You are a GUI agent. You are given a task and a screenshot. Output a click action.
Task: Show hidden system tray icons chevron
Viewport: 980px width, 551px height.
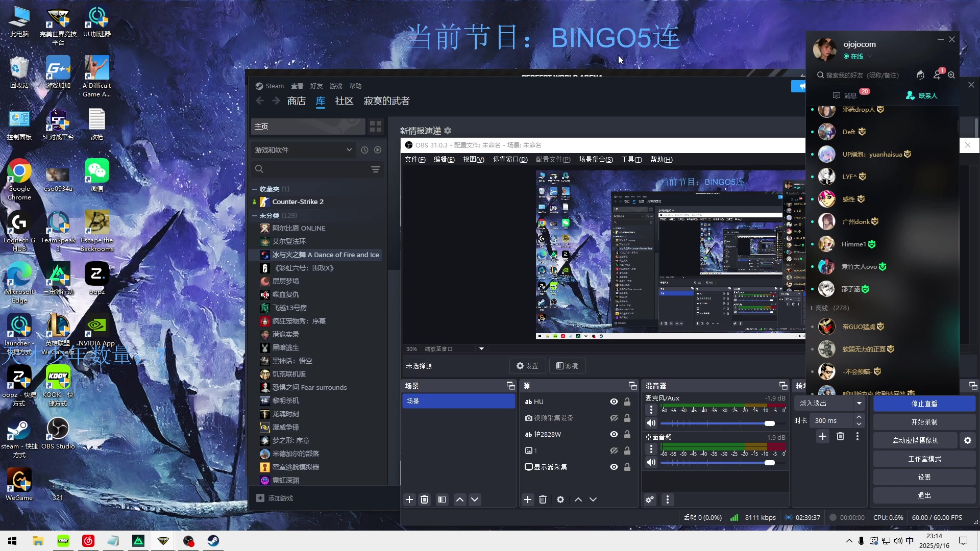[849, 541]
